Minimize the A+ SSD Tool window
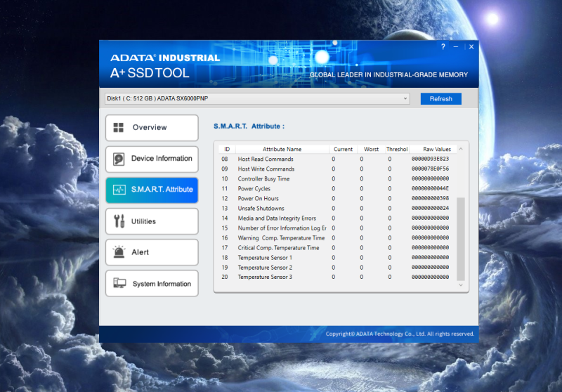The image size is (562, 392). (x=455, y=47)
